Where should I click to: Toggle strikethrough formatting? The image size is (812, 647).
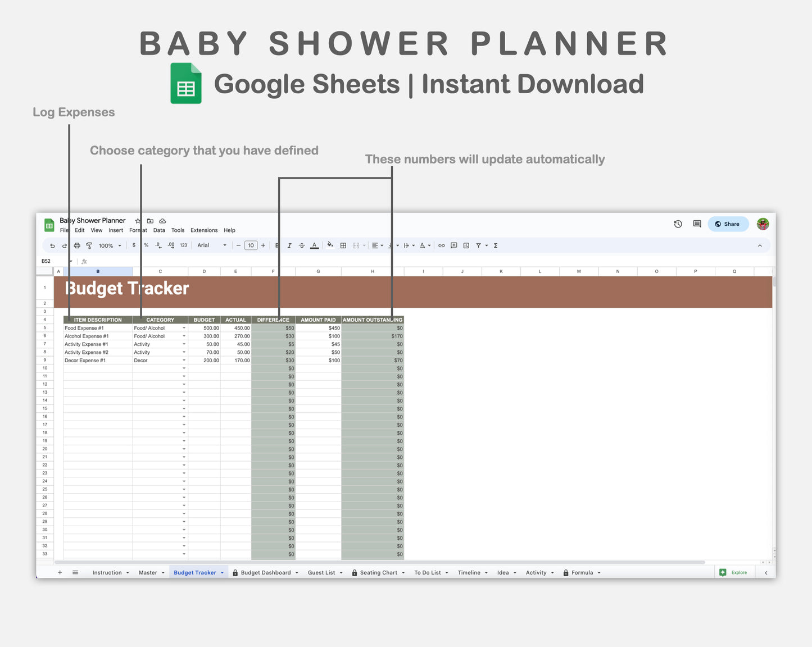(302, 245)
